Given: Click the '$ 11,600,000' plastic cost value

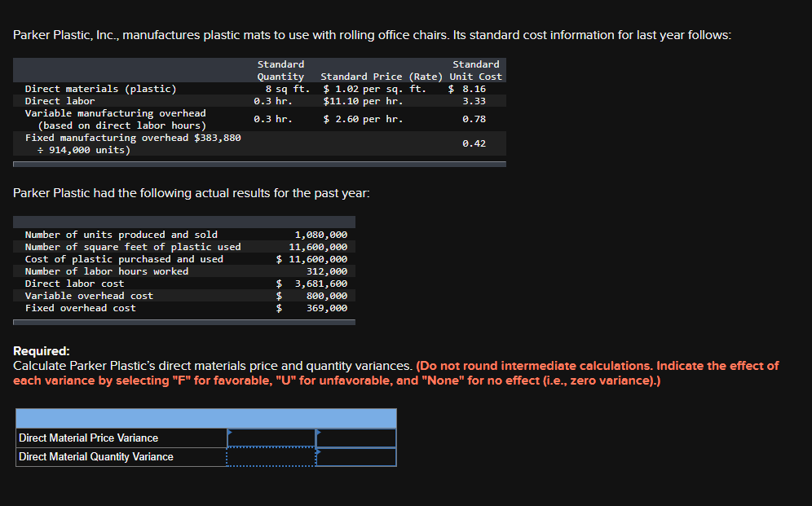Looking at the screenshot, I should (x=311, y=259).
